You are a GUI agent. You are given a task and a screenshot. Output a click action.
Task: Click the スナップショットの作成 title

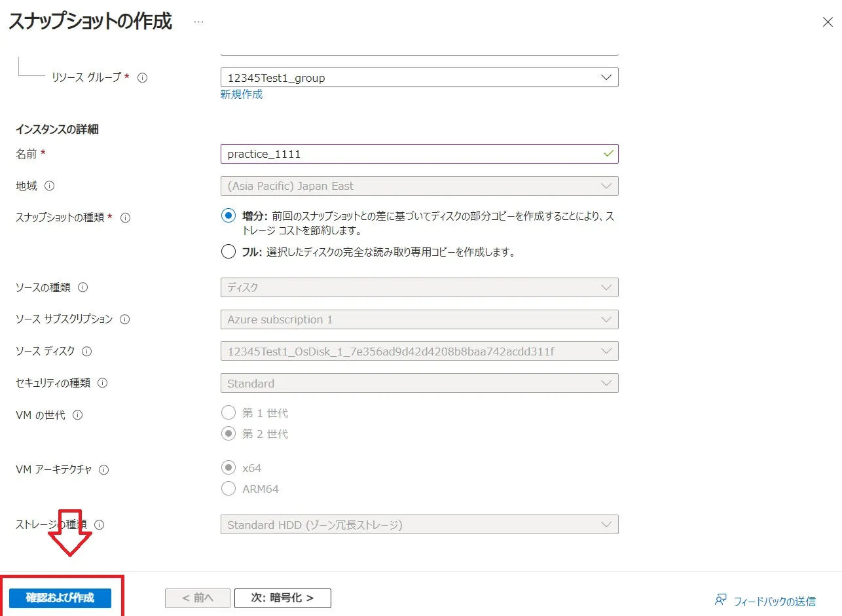[x=90, y=21]
